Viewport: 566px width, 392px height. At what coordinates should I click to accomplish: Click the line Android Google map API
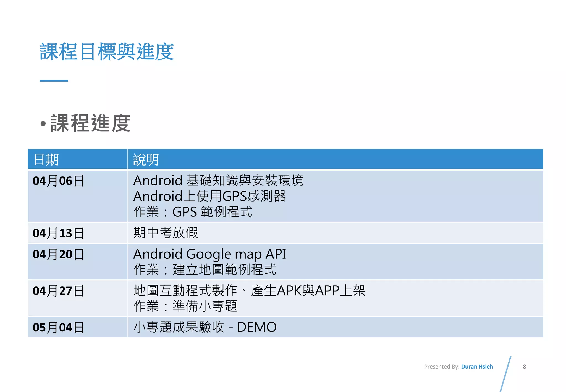coord(209,254)
